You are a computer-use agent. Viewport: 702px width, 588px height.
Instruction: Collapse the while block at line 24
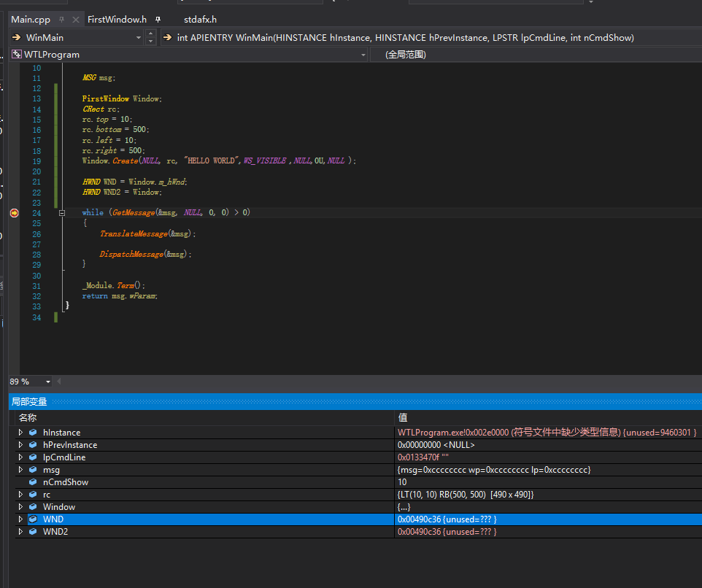62,213
